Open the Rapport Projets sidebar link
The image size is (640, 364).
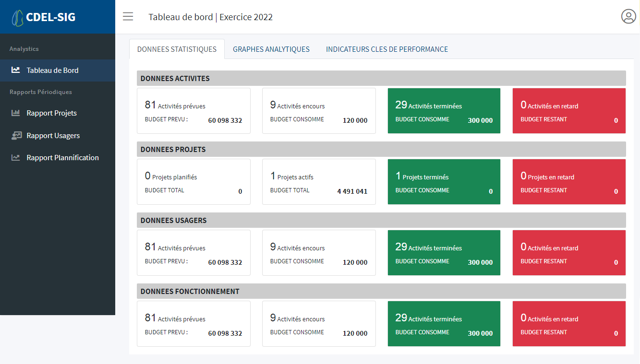[51, 113]
